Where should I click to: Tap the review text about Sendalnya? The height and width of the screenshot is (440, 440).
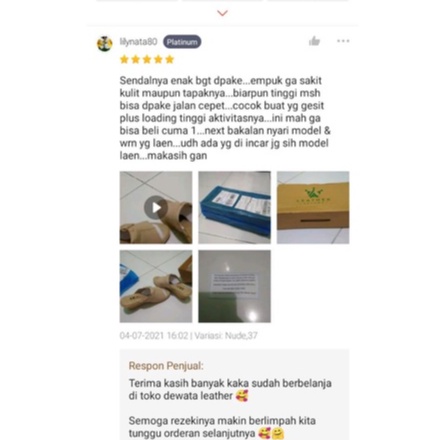225,118
